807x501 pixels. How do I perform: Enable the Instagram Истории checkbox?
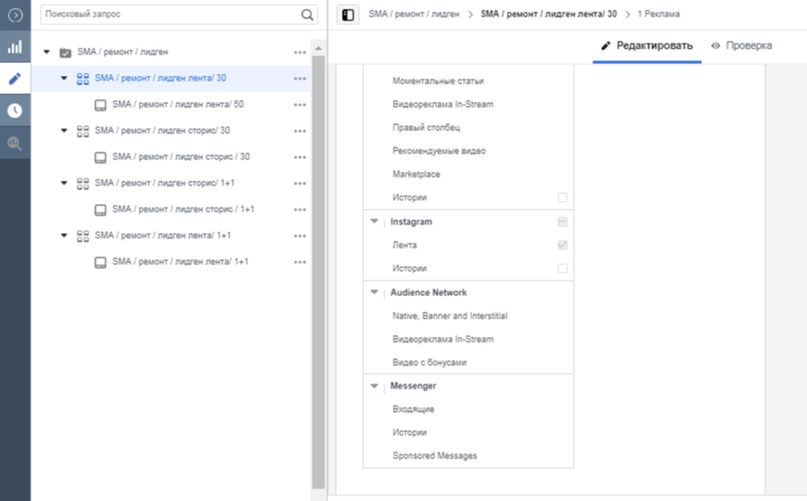click(x=562, y=269)
